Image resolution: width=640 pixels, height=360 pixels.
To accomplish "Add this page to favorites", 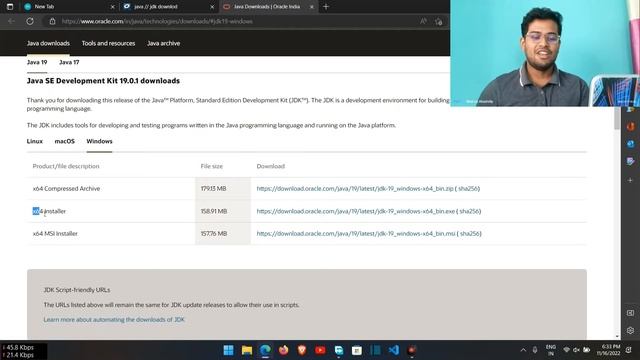I will 439,21.
